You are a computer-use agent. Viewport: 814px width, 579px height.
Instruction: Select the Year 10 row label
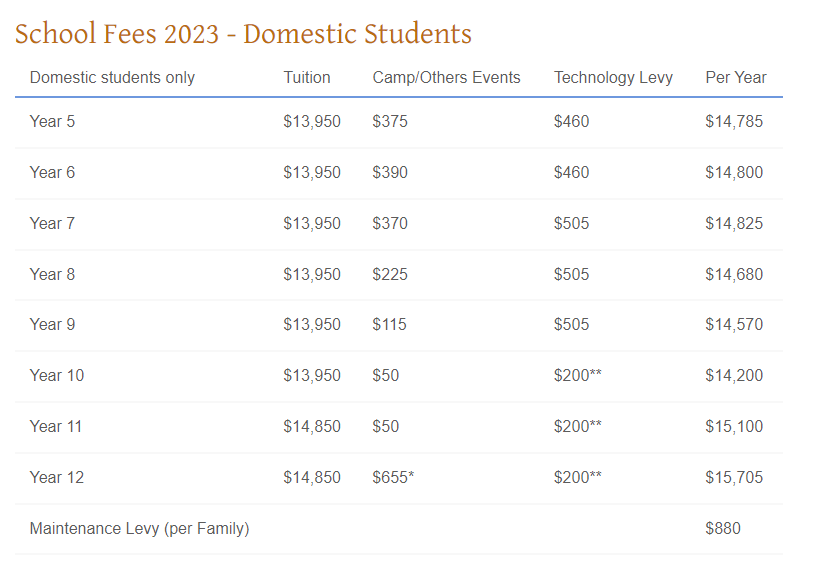[57, 375]
